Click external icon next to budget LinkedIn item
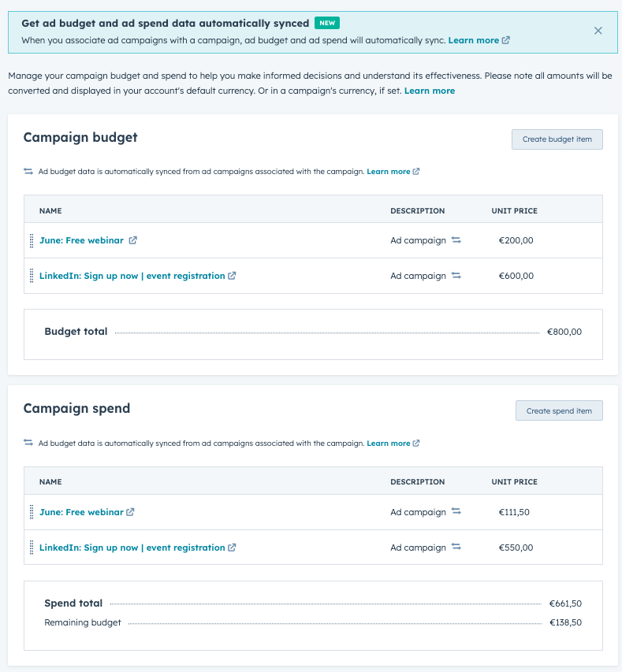The image size is (622, 672). (x=232, y=276)
